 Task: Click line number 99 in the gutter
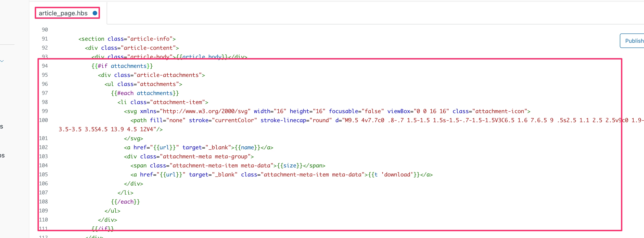pos(45,111)
